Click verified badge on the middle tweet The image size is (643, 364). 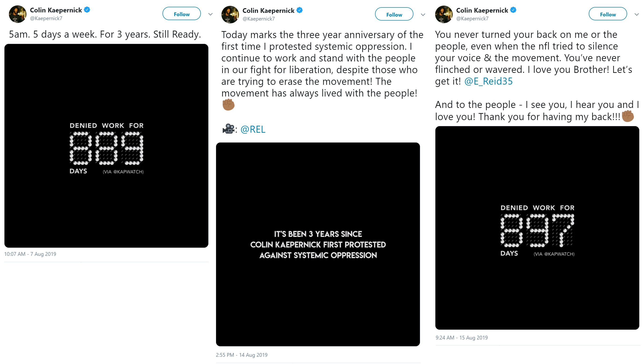point(300,10)
